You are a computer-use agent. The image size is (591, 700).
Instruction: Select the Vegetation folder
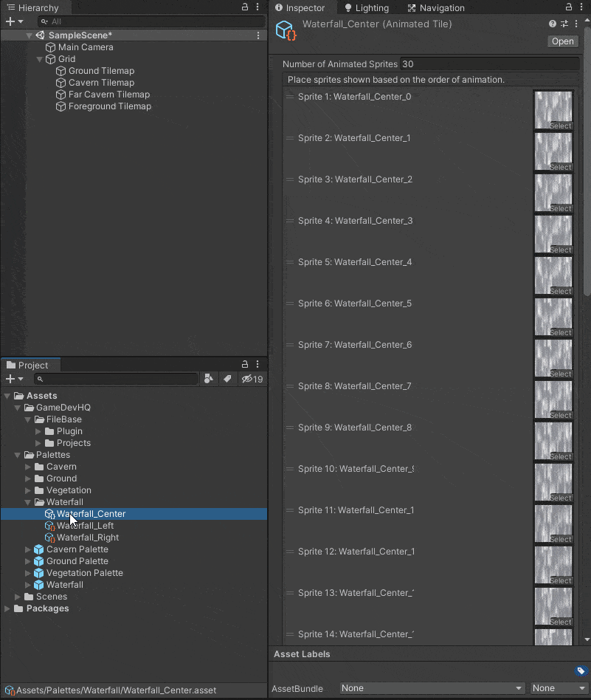63,490
